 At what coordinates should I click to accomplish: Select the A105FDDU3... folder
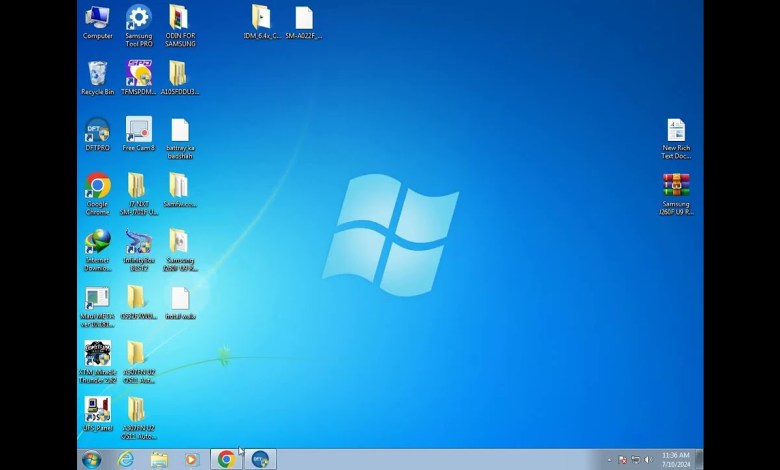[180, 78]
